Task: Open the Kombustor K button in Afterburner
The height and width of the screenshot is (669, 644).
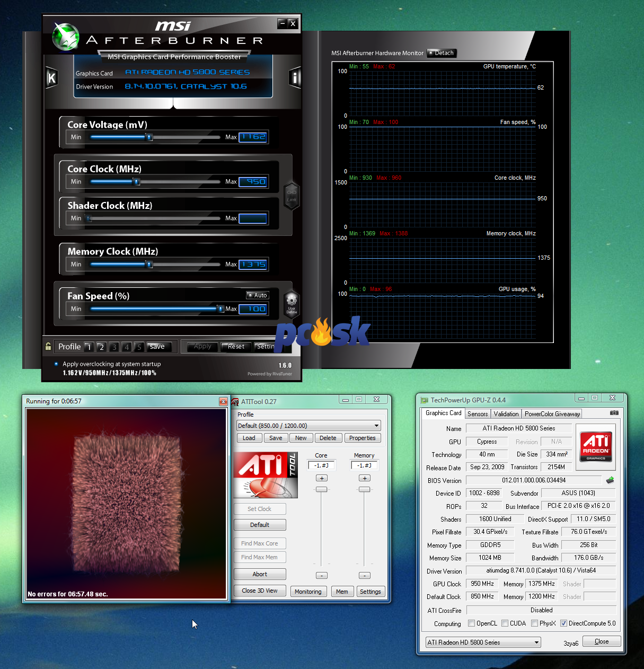Action: (51, 78)
